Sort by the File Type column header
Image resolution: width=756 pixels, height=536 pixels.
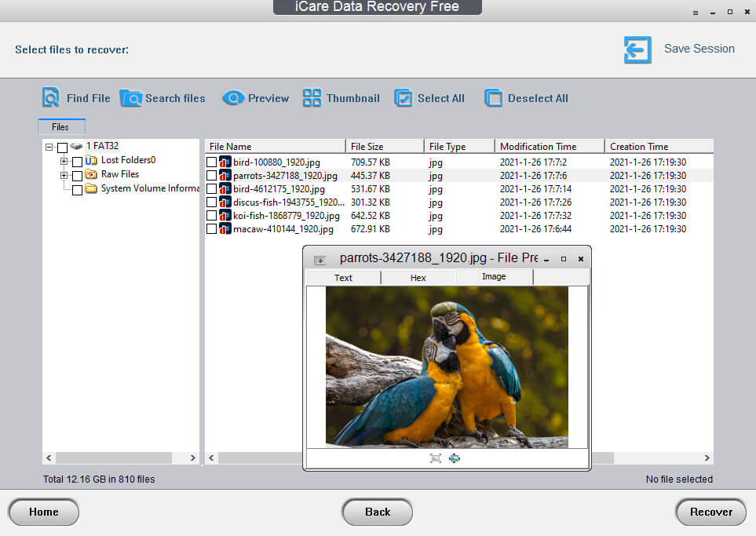point(459,147)
